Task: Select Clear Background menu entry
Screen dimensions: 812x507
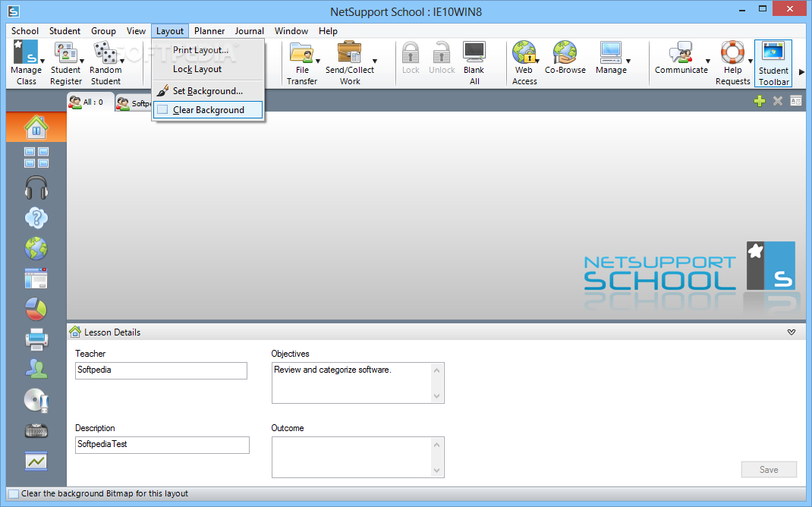Action: click(208, 110)
